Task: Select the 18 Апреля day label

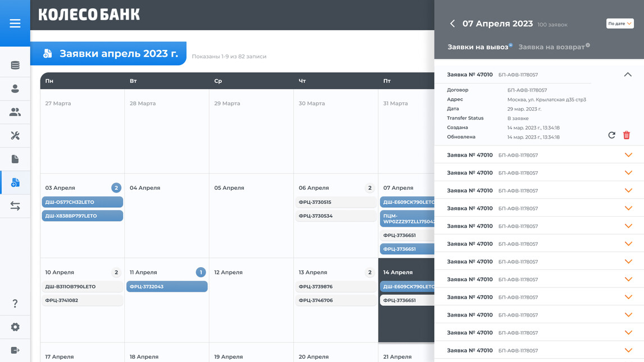Action: pos(144,357)
